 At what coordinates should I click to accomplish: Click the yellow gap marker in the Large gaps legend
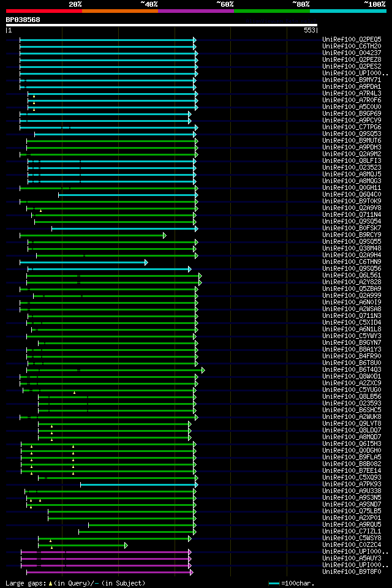click(51, 584)
